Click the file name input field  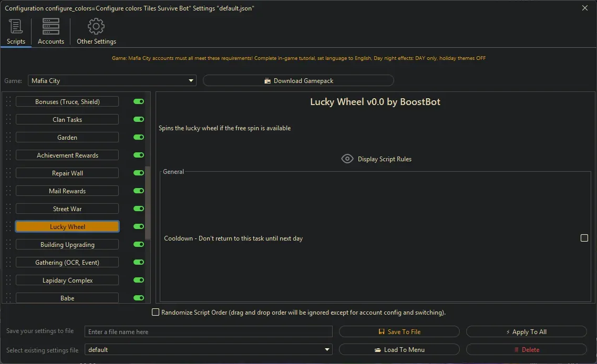[209, 332]
